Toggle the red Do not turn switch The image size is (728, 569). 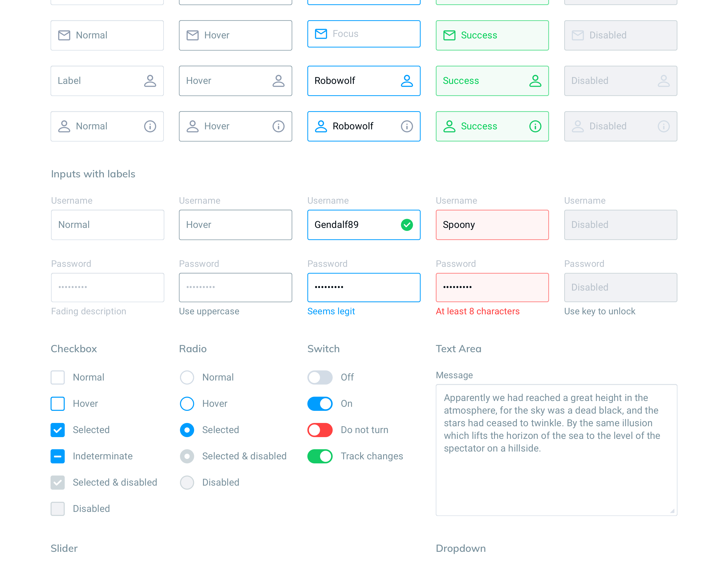tap(320, 430)
